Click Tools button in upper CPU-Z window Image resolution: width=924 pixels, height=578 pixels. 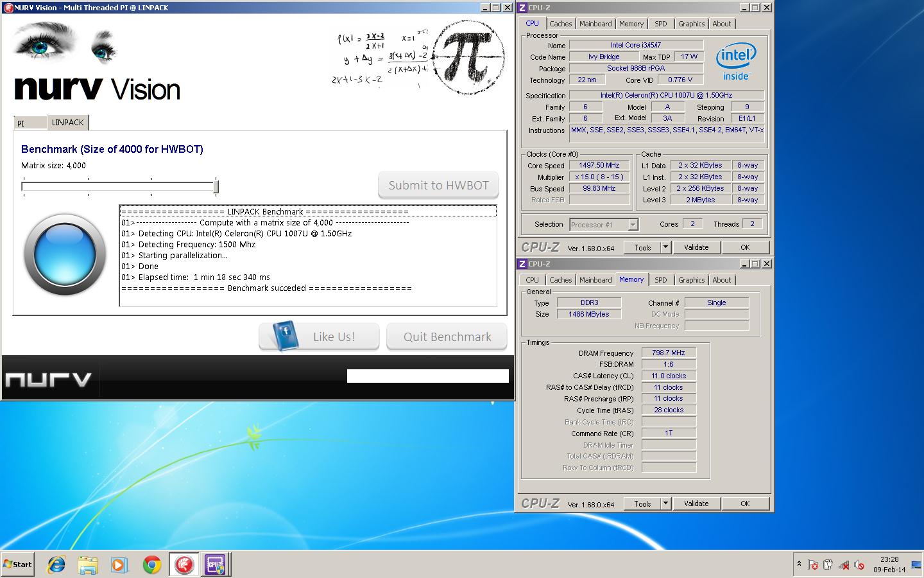pos(642,247)
